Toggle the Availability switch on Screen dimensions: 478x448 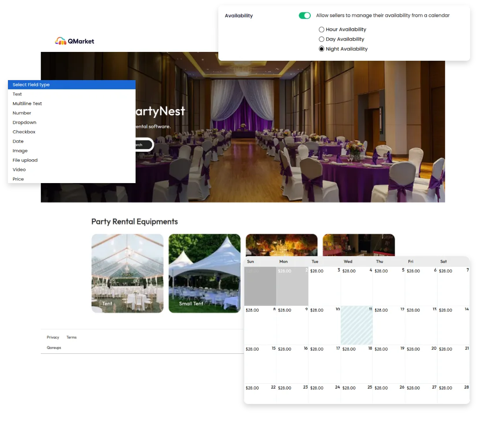point(305,15)
